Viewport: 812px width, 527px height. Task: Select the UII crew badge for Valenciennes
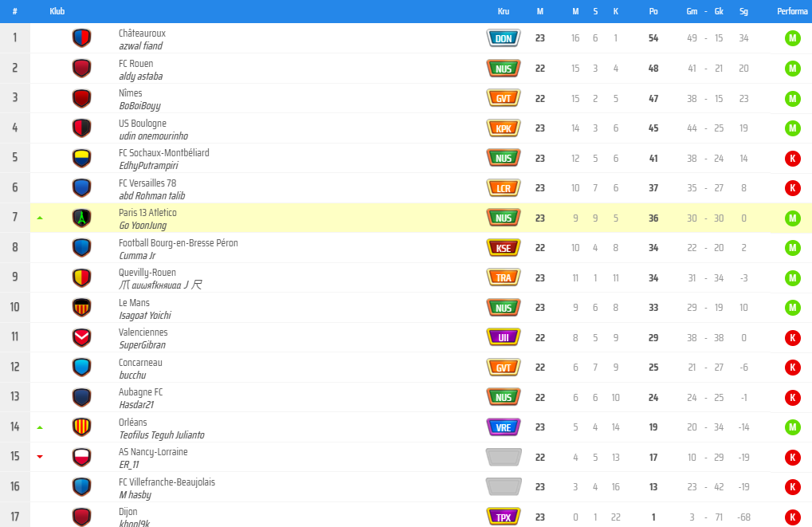pos(504,338)
